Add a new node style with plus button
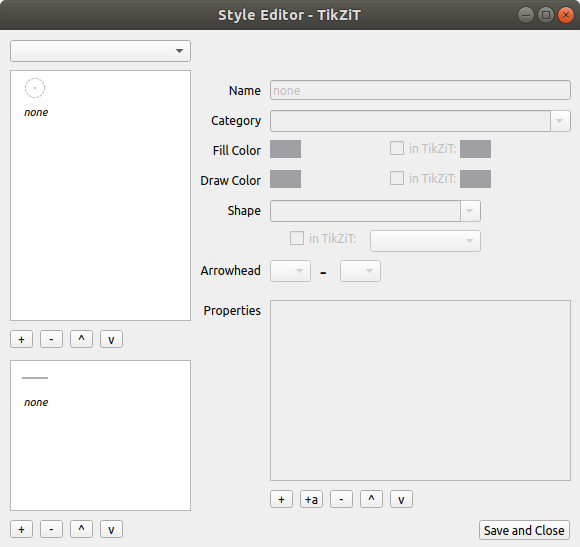 (x=21, y=339)
